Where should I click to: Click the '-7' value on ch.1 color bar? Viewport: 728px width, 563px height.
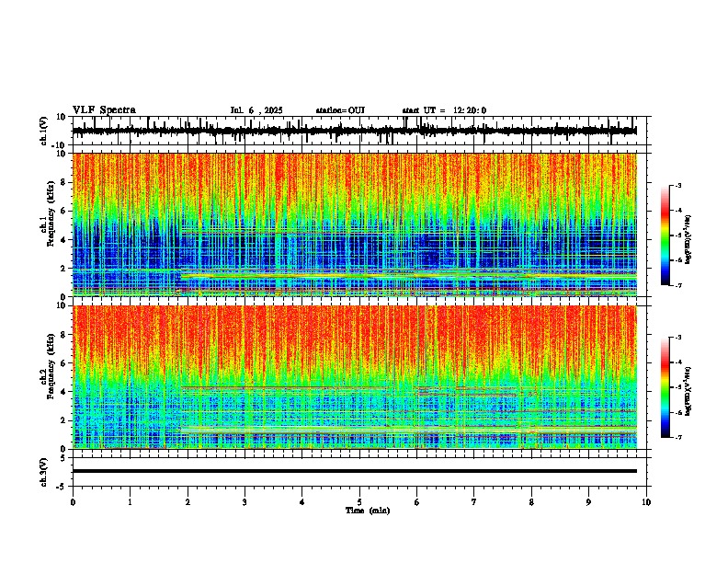click(x=677, y=285)
